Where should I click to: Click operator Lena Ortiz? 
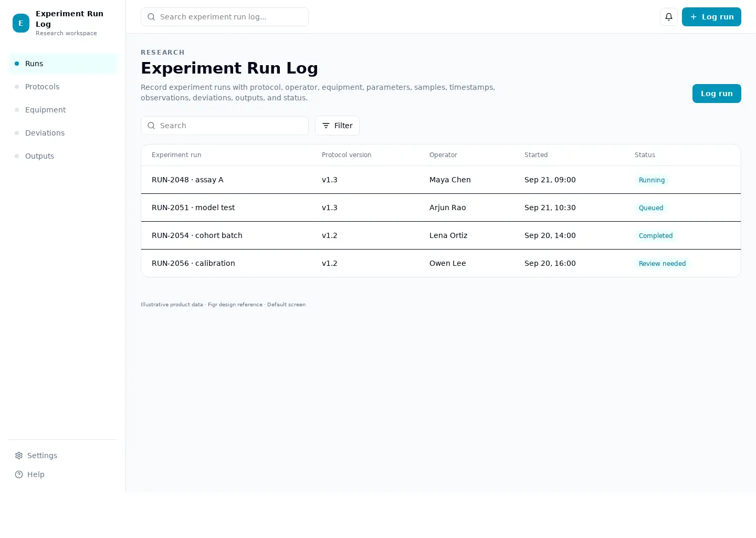click(448, 235)
